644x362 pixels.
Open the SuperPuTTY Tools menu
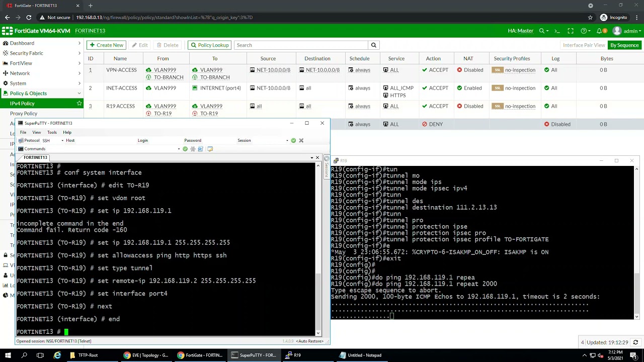point(52,132)
